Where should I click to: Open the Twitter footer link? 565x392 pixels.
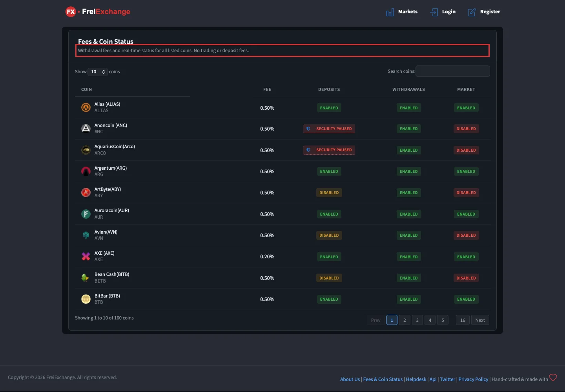448,379
